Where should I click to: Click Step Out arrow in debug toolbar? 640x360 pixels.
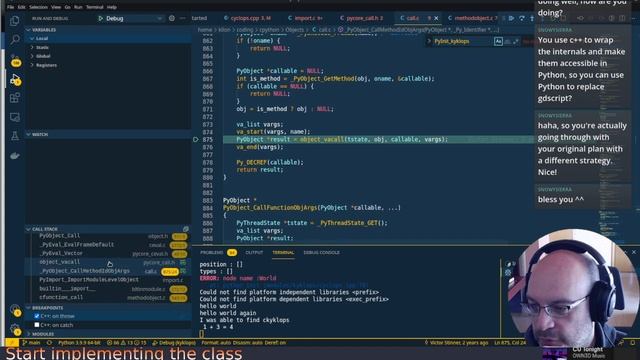coord(532,18)
